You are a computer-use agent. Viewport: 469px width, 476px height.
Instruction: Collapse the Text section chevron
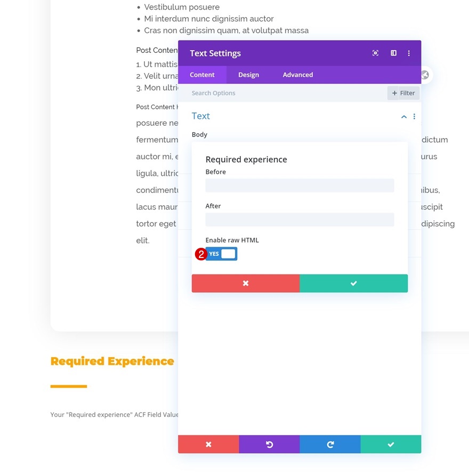tap(404, 117)
